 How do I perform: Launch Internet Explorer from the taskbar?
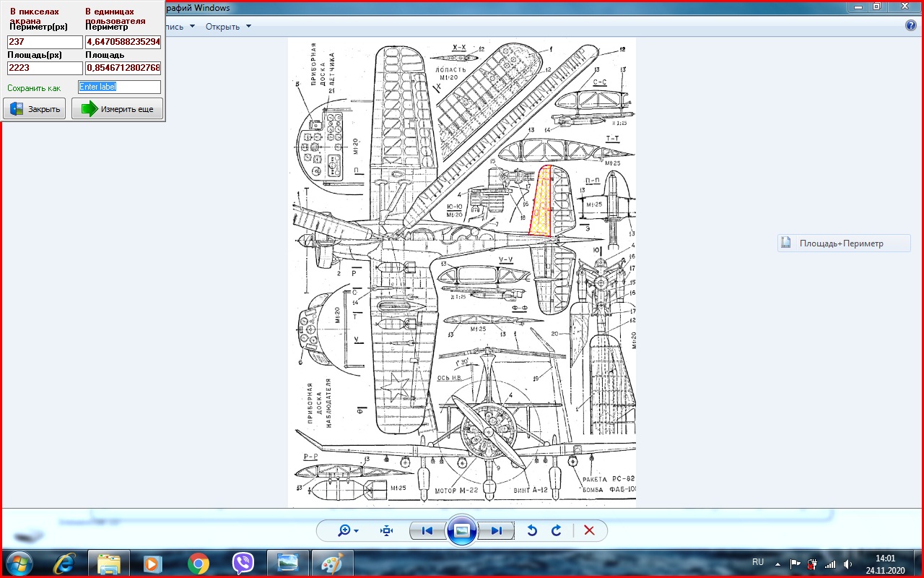(64, 563)
